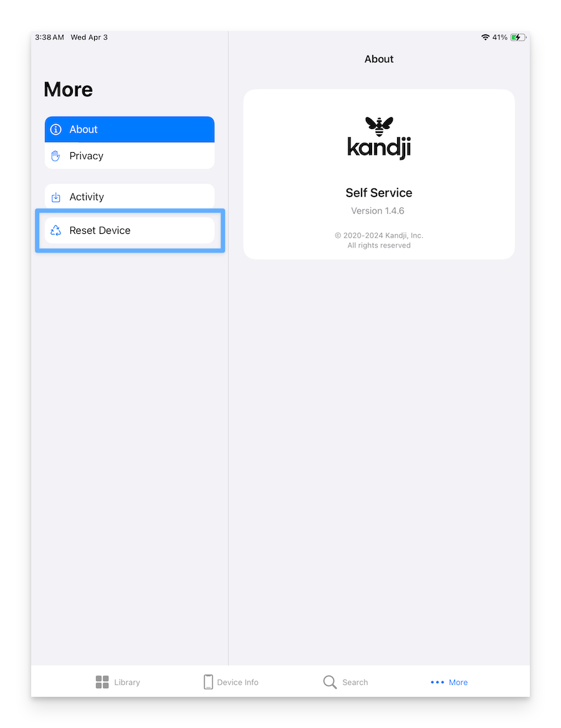Go to the Search tab

pyautogui.click(x=346, y=682)
